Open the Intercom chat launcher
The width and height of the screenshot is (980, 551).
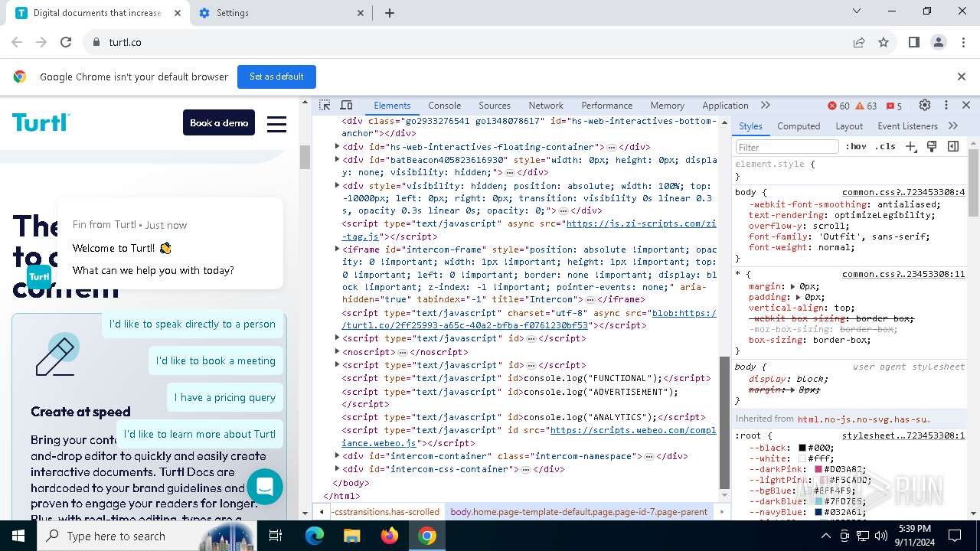point(265,487)
